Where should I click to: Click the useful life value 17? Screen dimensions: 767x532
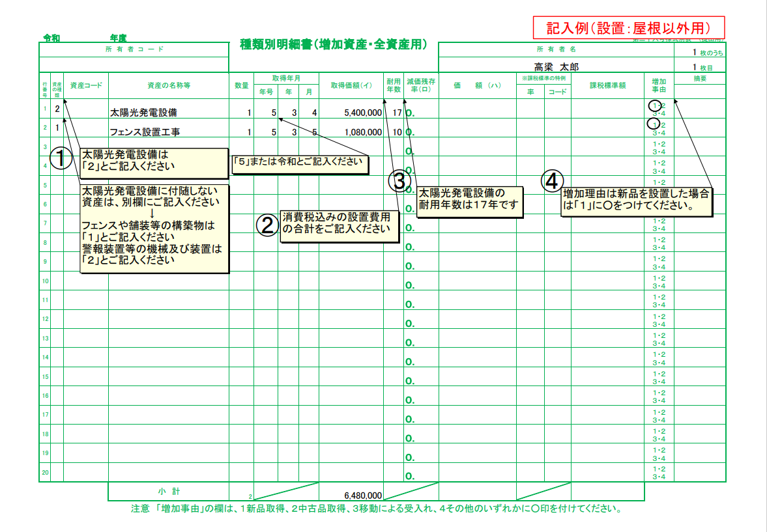pos(397,113)
